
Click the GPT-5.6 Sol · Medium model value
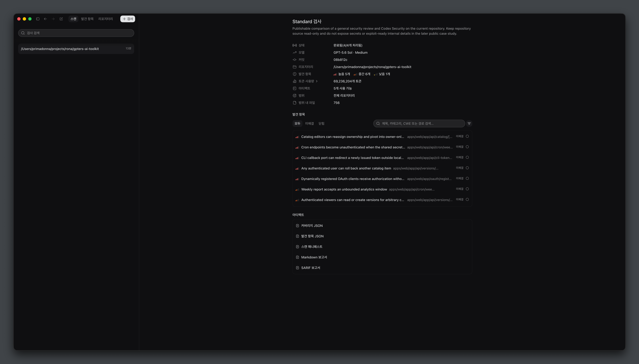tap(350, 52)
